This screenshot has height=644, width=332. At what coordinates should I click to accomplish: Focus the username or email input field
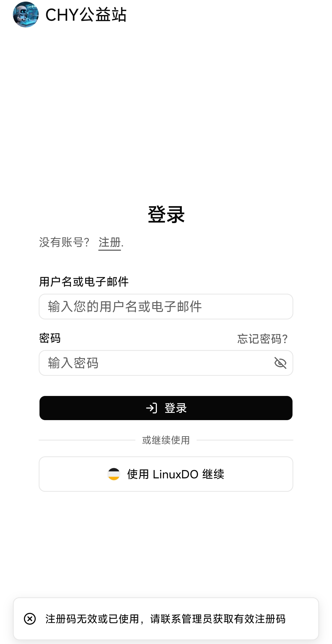[166, 307]
